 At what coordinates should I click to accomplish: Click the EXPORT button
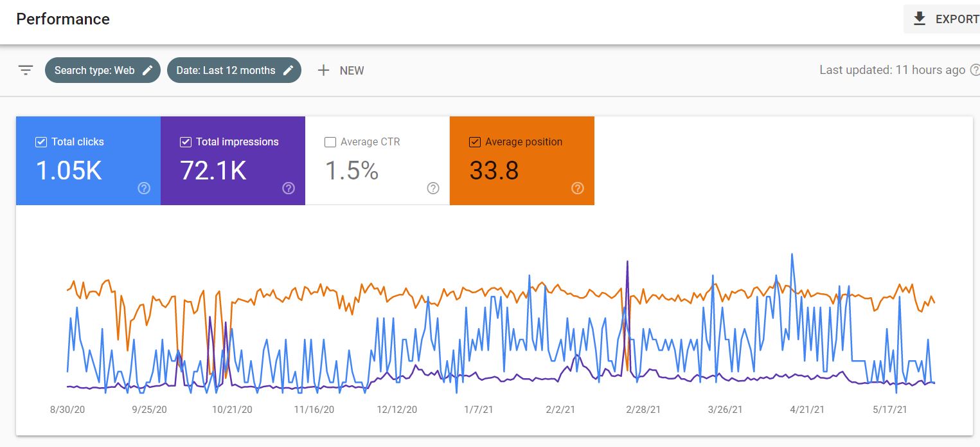[x=942, y=19]
